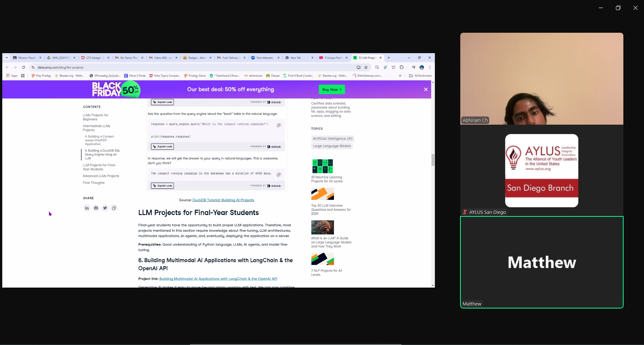This screenshot has height=345, width=644.
Task: Click the screenshot extension icon in toolbar
Action: (x=377, y=67)
